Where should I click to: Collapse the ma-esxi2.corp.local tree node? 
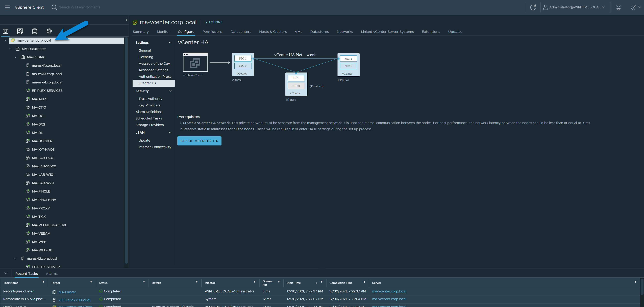click(x=15, y=259)
